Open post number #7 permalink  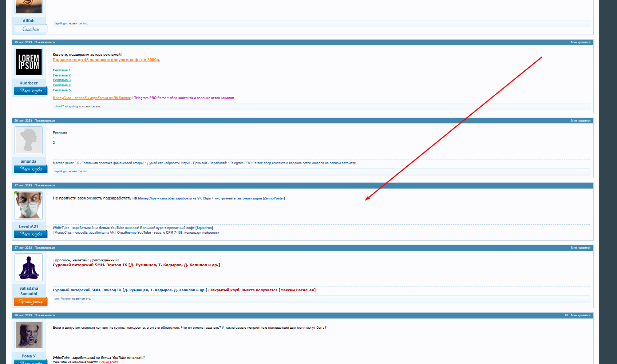566,315
